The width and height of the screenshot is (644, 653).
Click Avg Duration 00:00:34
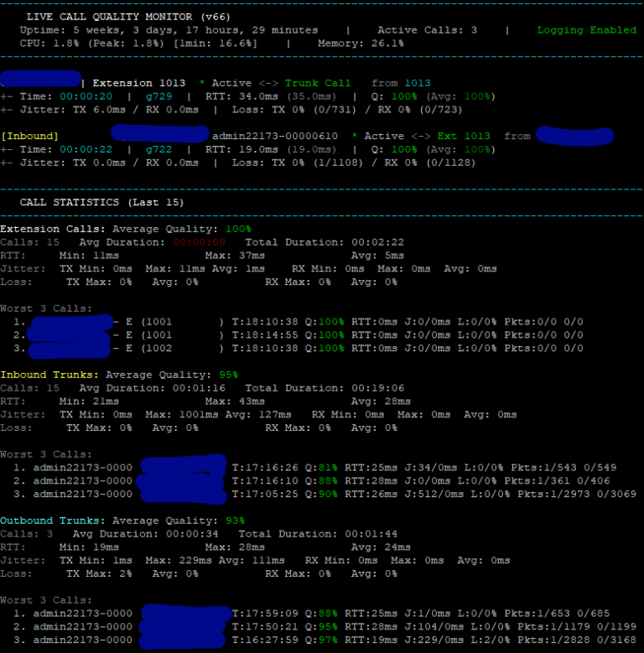click(x=145, y=533)
